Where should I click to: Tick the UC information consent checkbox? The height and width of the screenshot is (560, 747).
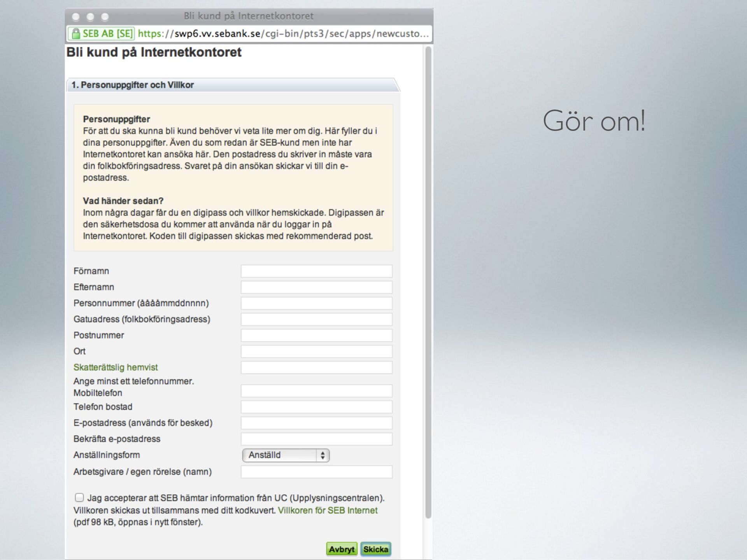pyautogui.click(x=79, y=497)
